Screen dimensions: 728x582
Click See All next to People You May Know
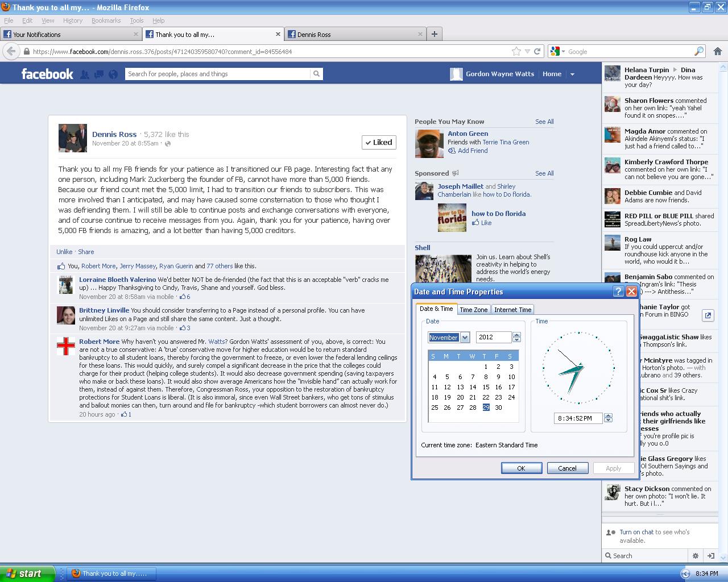click(x=544, y=122)
